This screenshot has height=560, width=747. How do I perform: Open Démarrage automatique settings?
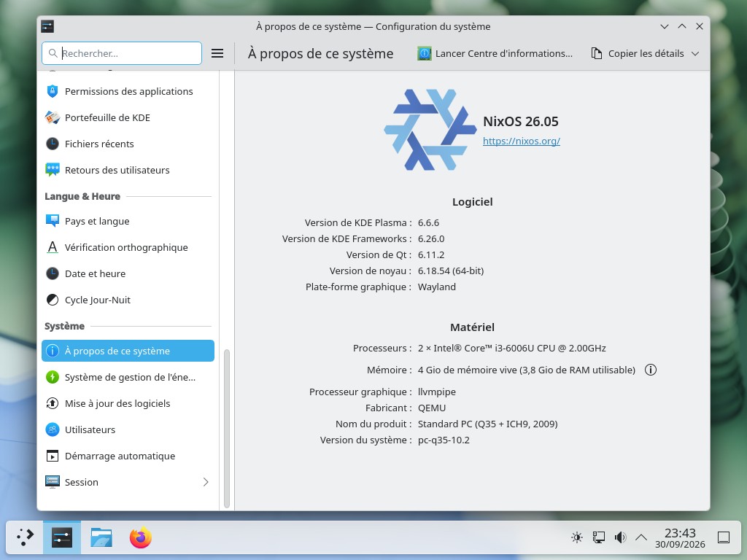[x=128, y=456]
